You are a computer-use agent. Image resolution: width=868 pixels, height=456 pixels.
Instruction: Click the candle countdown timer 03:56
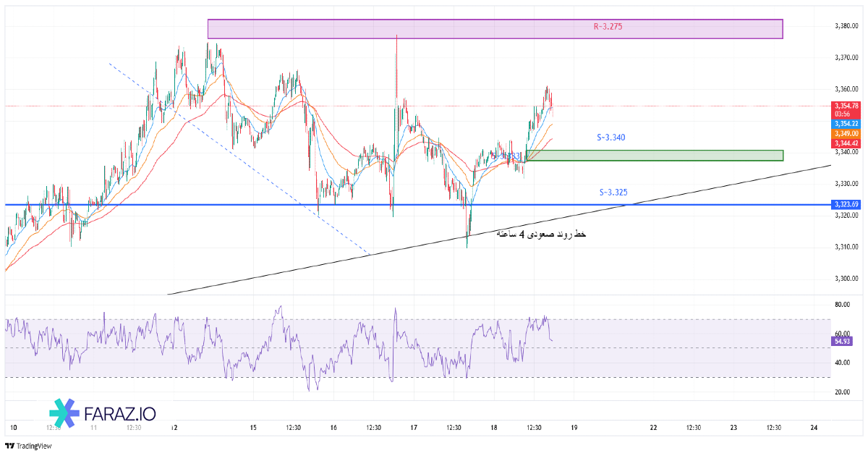(841, 114)
